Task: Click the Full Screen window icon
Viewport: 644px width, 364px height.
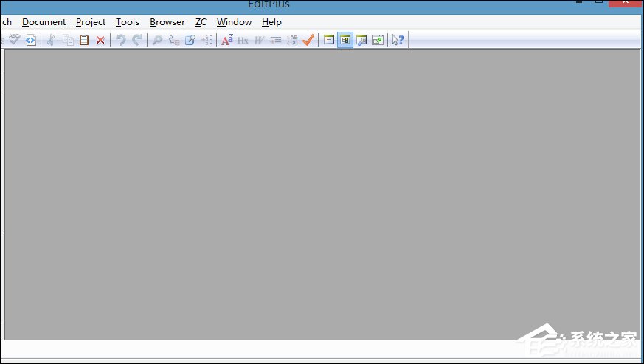Action: coord(378,40)
